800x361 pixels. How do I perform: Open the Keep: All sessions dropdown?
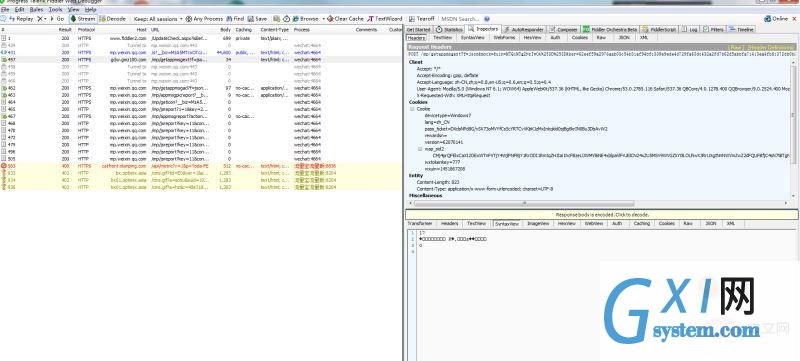tap(158, 19)
